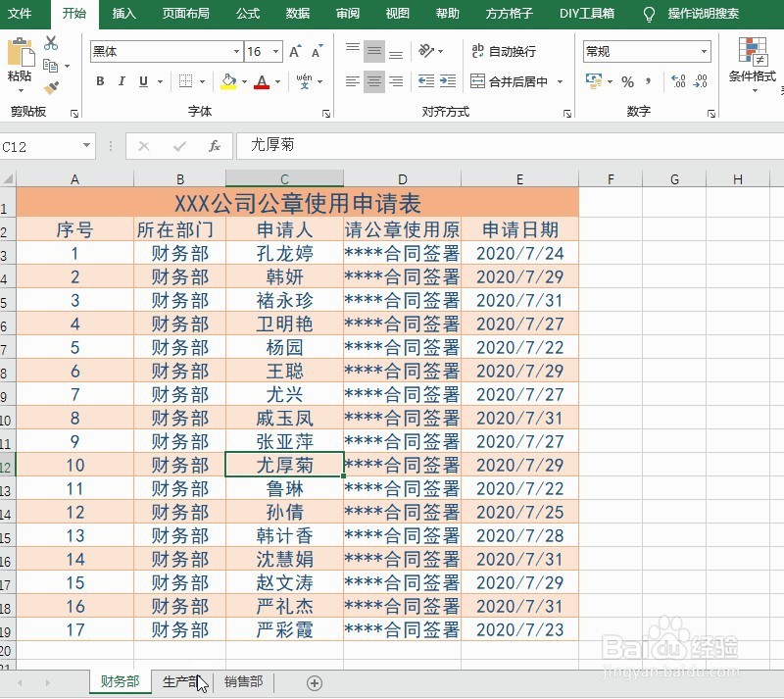The image size is (784, 699).
Task: Click the comma style icon
Action: (x=648, y=80)
